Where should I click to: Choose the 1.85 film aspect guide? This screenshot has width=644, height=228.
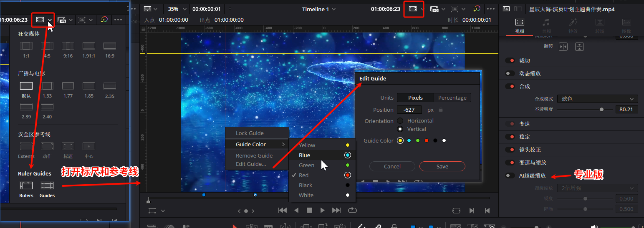click(89, 86)
